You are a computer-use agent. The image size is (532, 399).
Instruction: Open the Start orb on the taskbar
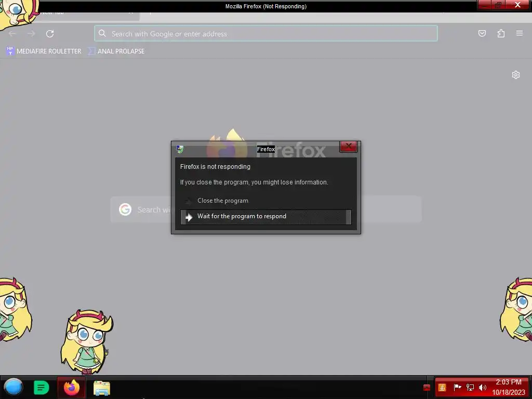13,387
